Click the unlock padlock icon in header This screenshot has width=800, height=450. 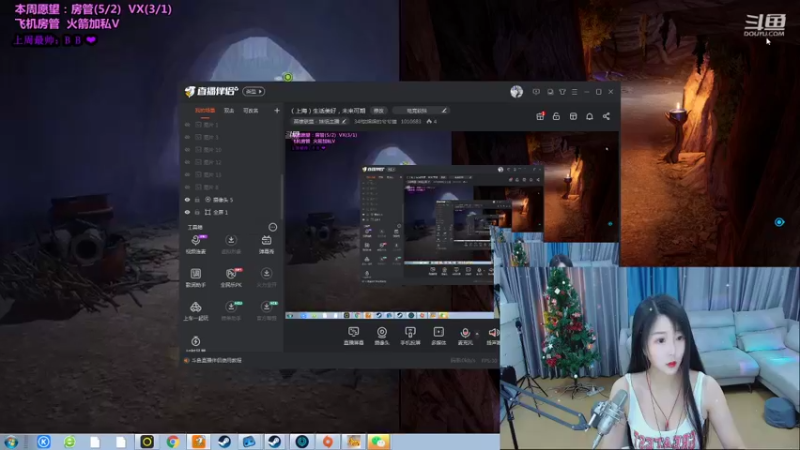click(556, 116)
